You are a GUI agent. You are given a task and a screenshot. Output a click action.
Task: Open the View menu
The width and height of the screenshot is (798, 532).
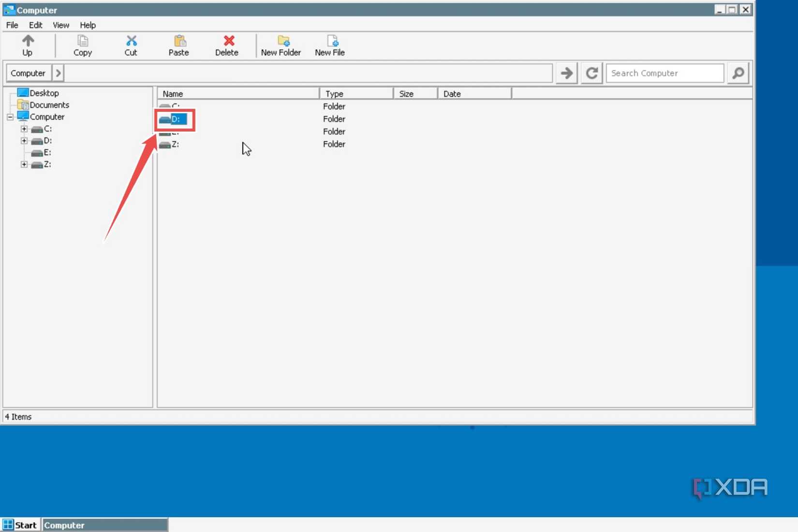[x=61, y=25]
